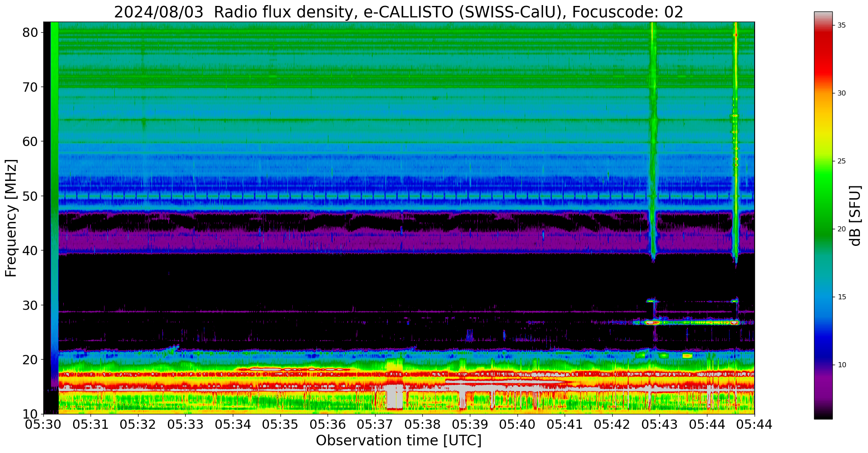Click the 10 MHz frequency tick label
Viewport: 868px width, 453px height.
[30, 414]
